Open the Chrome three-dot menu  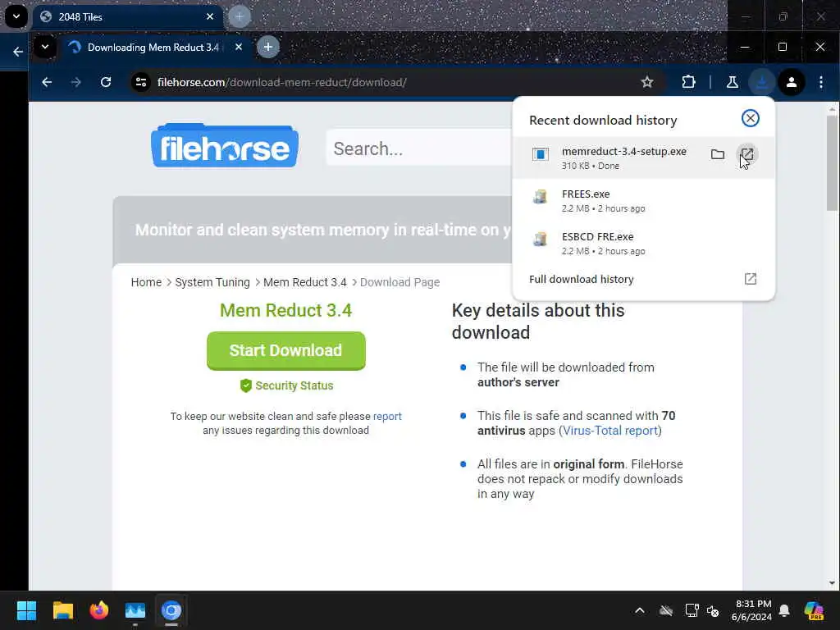[820, 82]
